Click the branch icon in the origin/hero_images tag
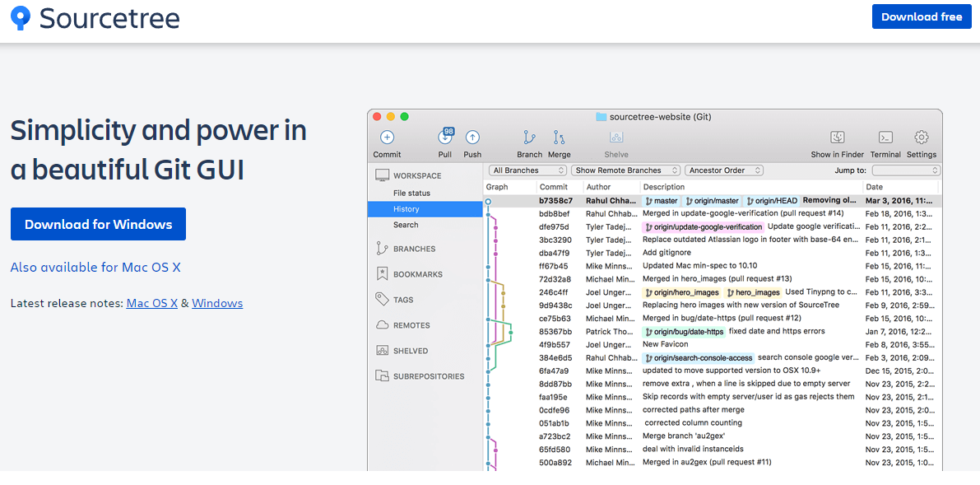 648,292
